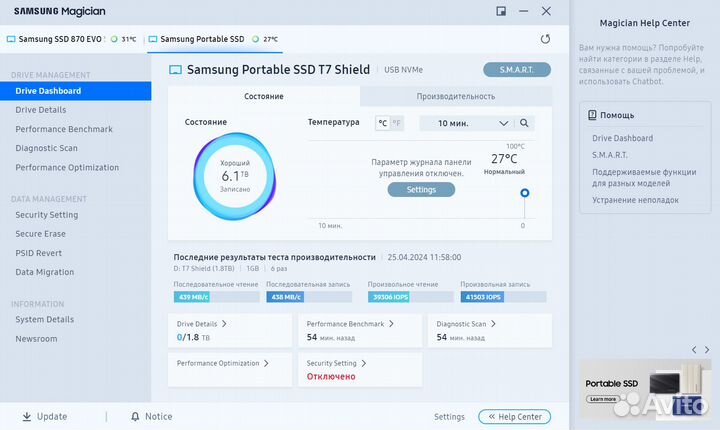Click the Samsung Portable SSD tab drive icon

tap(153, 39)
